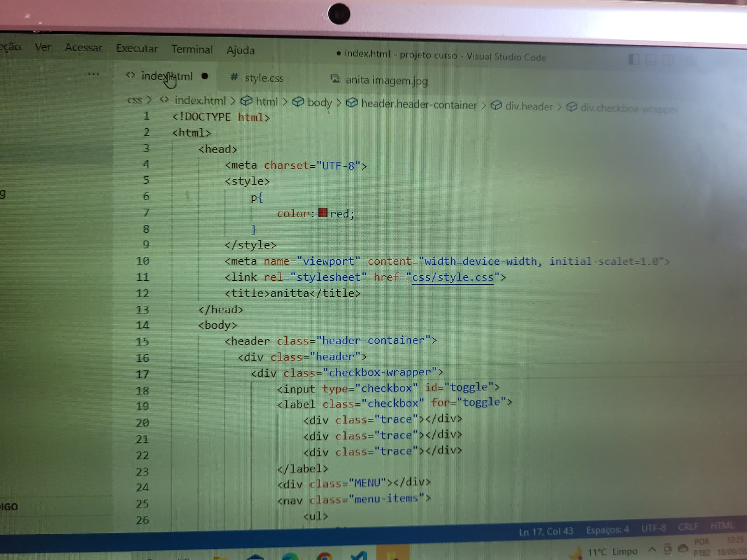The image size is (747, 560).
Task: Click the OneDrive cloud tray icon
Action: pyautogui.click(x=683, y=548)
